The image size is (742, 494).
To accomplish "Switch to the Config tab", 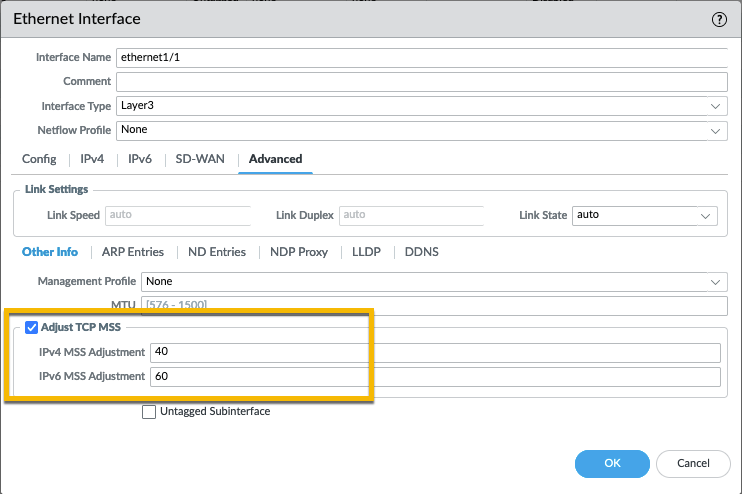I will point(39,159).
